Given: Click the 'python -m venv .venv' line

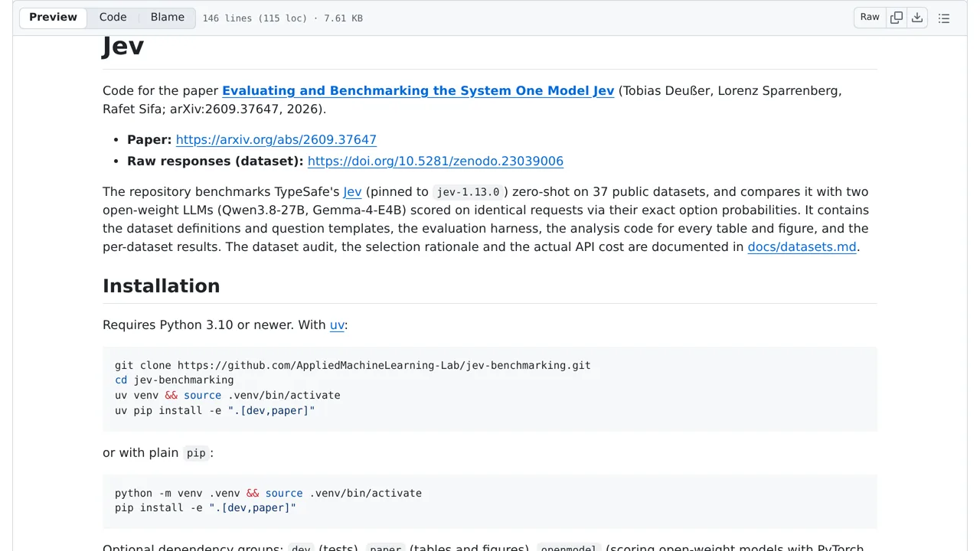Looking at the screenshot, I should tap(268, 494).
